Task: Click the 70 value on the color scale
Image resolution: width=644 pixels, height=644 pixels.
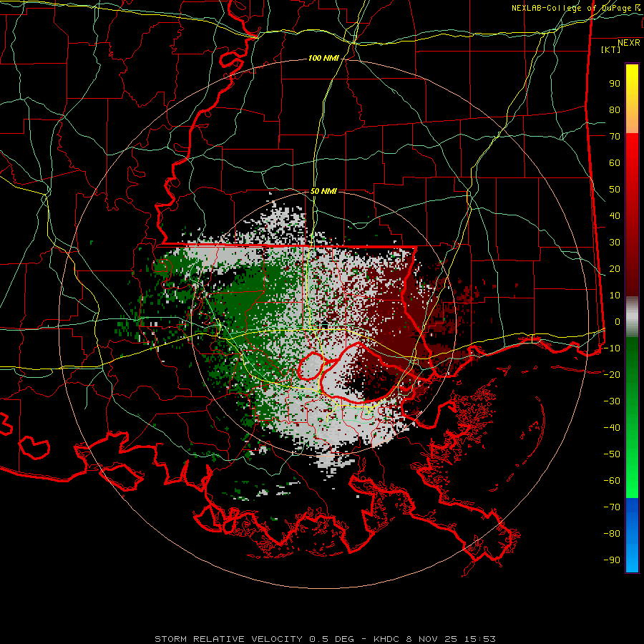Action: [x=615, y=137]
